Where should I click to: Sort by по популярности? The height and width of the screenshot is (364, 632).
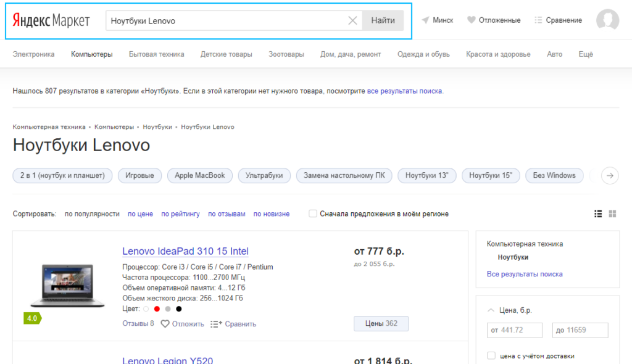click(92, 214)
